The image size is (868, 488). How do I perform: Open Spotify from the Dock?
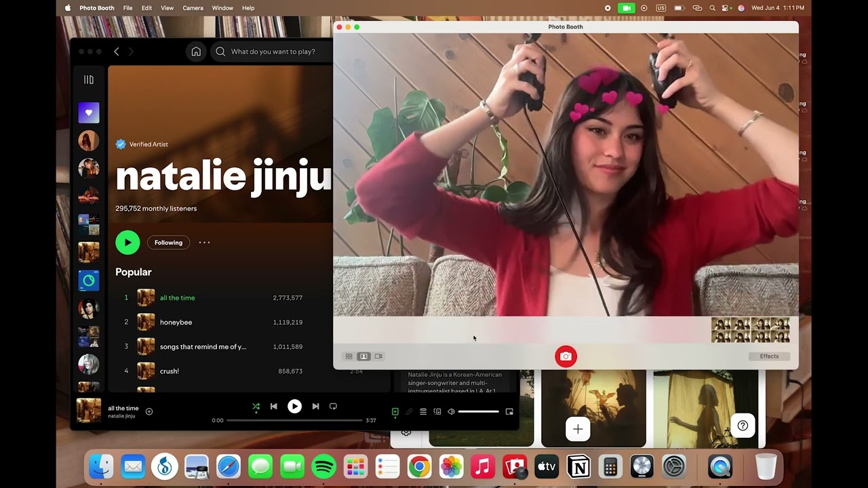(x=324, y=467)
